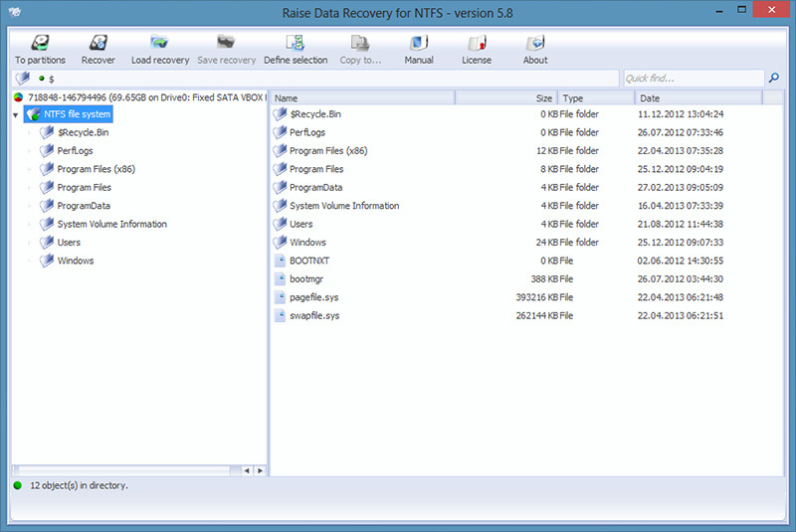Click the app icon in title bar

tap(15, 11)
